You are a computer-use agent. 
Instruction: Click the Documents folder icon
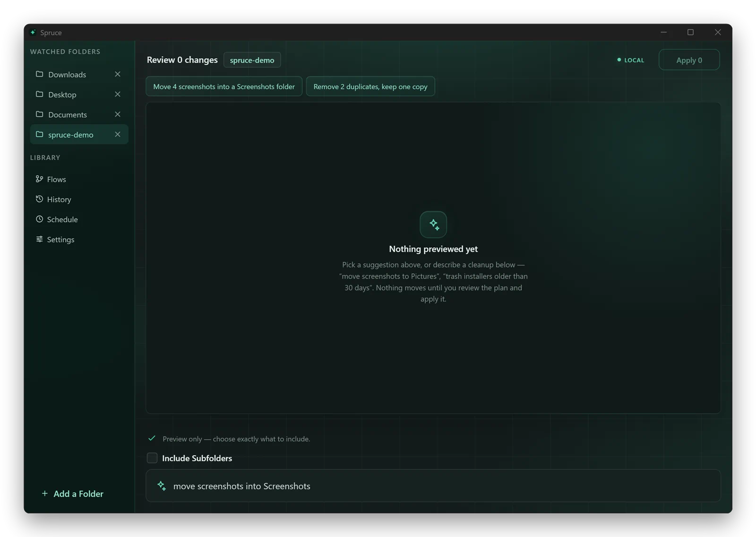39,114
